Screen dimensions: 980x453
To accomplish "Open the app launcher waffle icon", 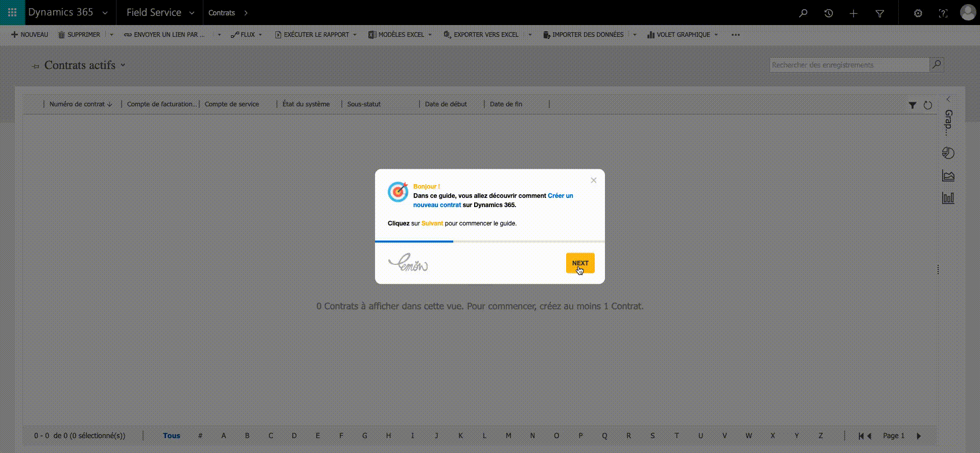I will [x=12, y=12].
